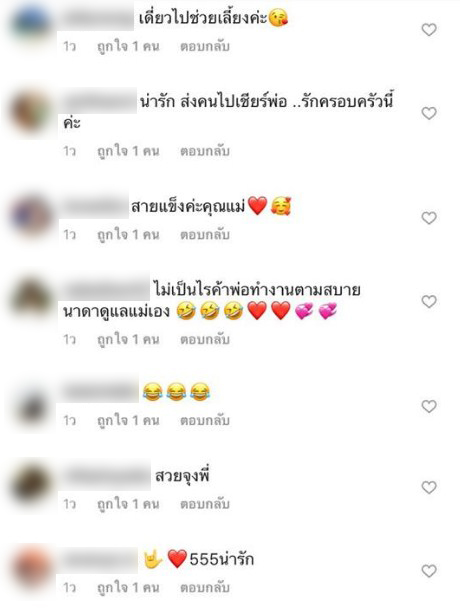460x611 pixels.
Task: Tap the heart next to "สายแข็งค่ะคุณแม่"
Action: [x=429, y=218]
